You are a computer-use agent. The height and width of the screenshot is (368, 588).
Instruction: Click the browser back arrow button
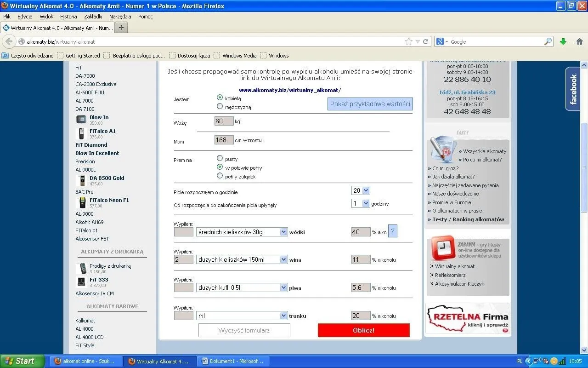click(x=9, y=41)
